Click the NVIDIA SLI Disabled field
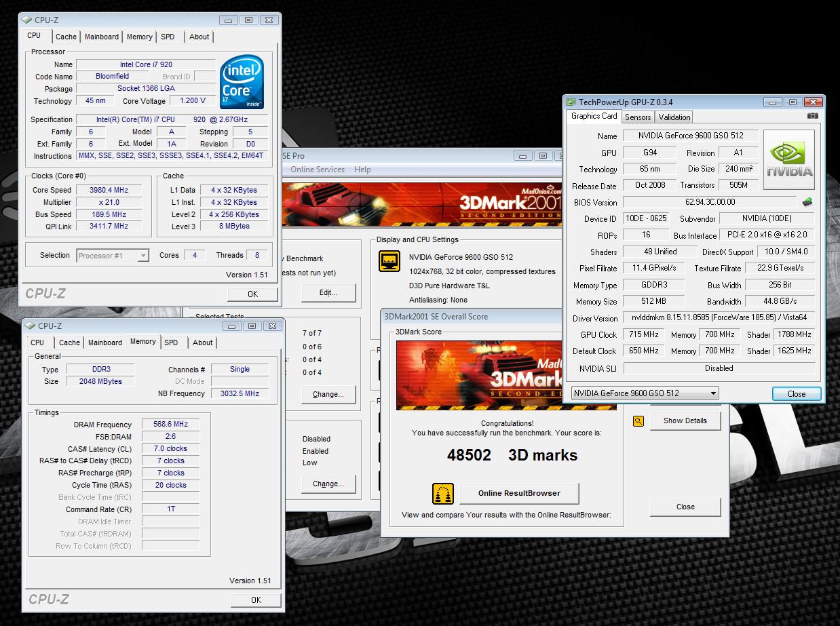This screenshot has height=626, width=840. pos(719,368)
